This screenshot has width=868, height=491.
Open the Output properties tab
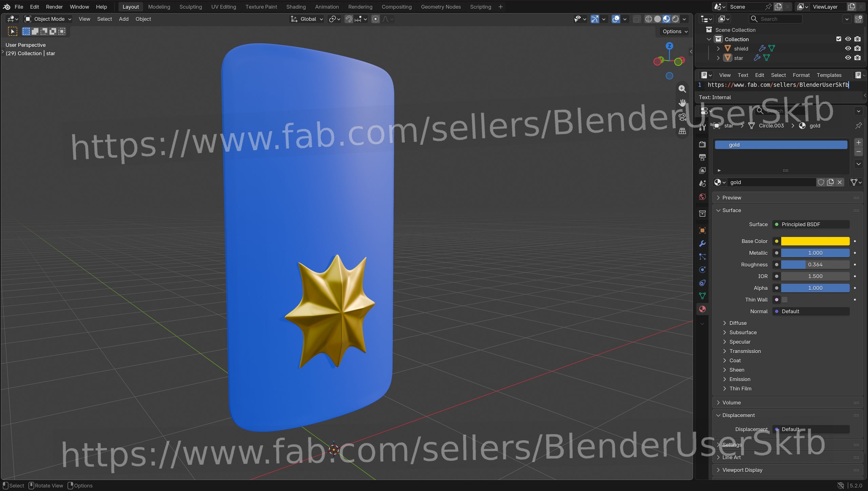pos(702,157)
